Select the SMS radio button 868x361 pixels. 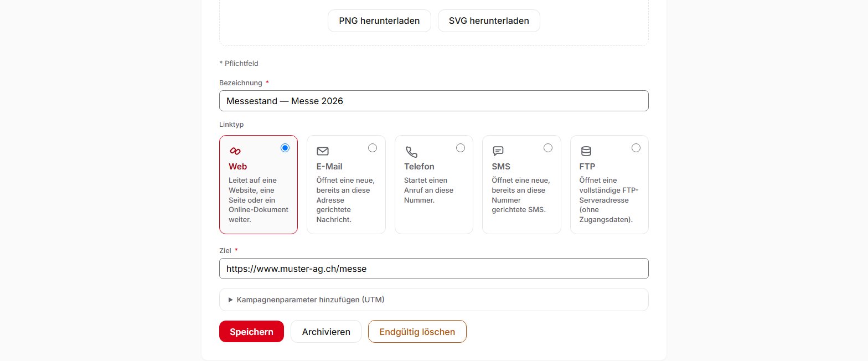[548, 148]
